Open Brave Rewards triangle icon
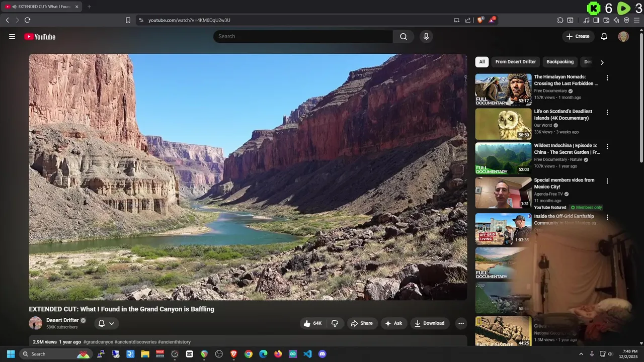The width and height of the screenshot is (644, 362). (x=492, y=20)
